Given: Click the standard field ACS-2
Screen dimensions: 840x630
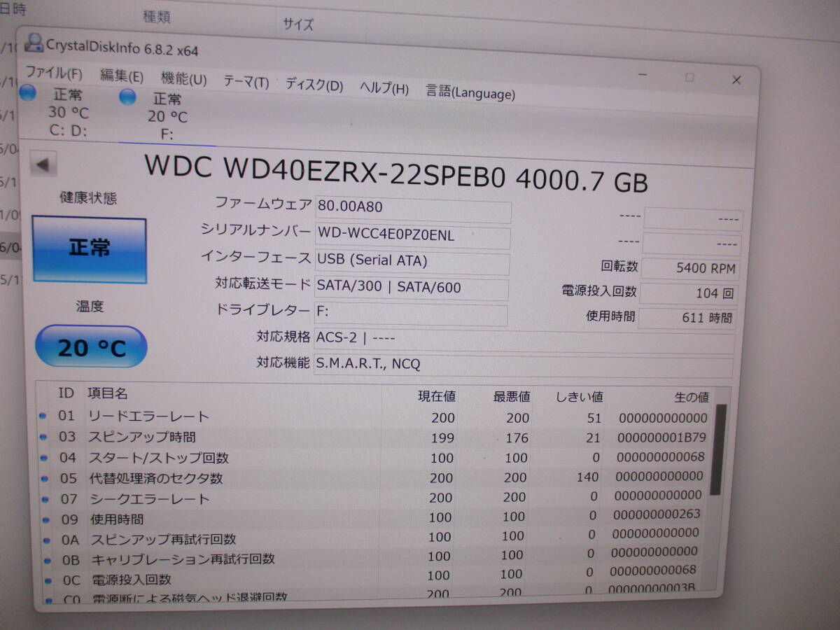Looking at the screenshot, I should click(524, 342).
